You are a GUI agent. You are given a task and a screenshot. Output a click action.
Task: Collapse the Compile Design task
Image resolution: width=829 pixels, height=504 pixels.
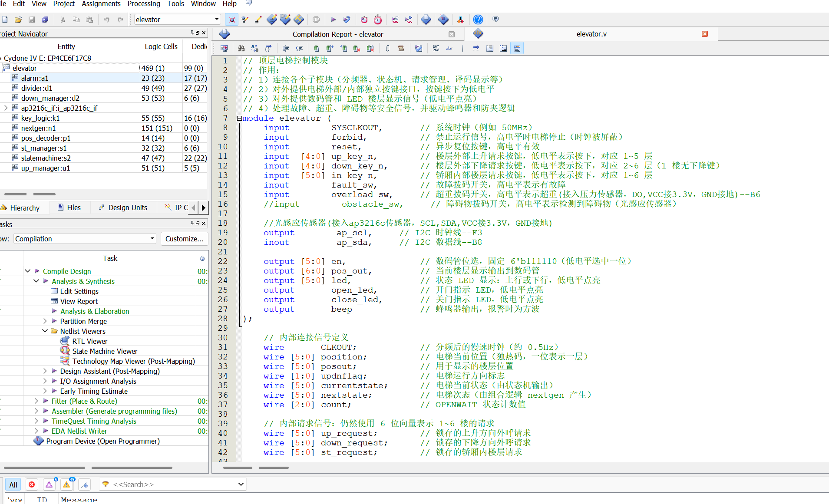28,271
